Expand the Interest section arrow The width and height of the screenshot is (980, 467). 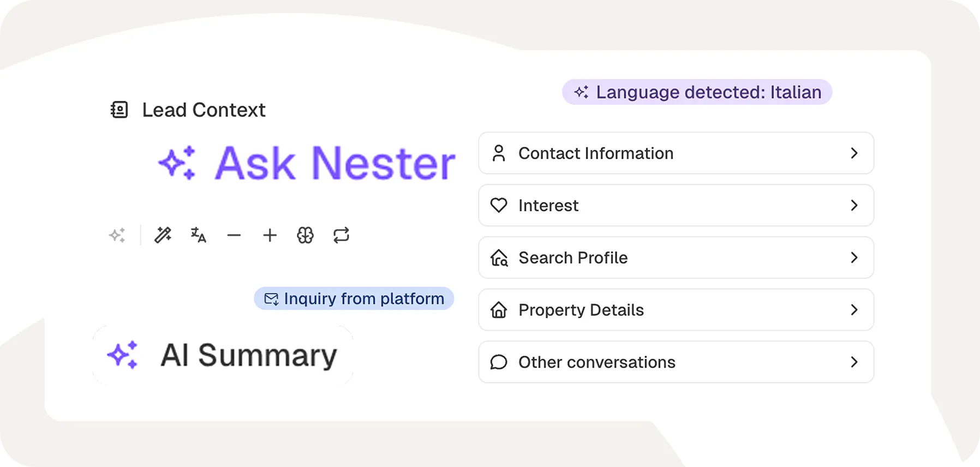854,206
